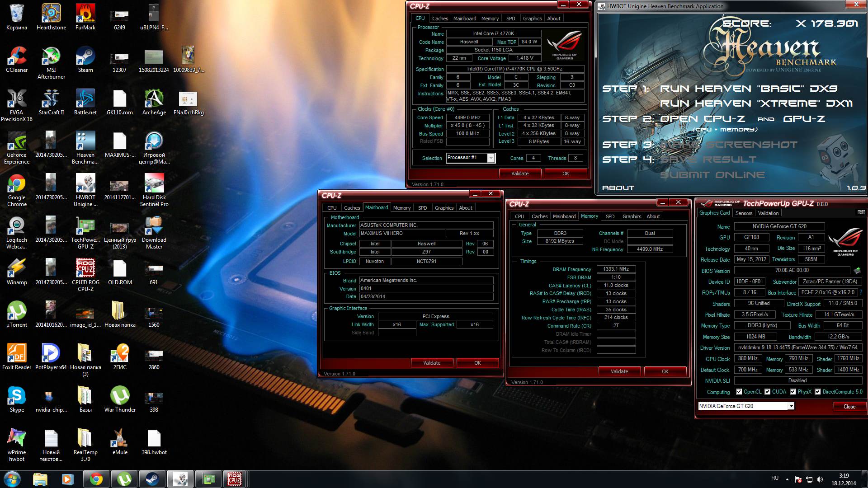Toggle the OpenCL checkbox in GPU-Z
The height and width of the screenshot is (488, 868).
[739, 392]
